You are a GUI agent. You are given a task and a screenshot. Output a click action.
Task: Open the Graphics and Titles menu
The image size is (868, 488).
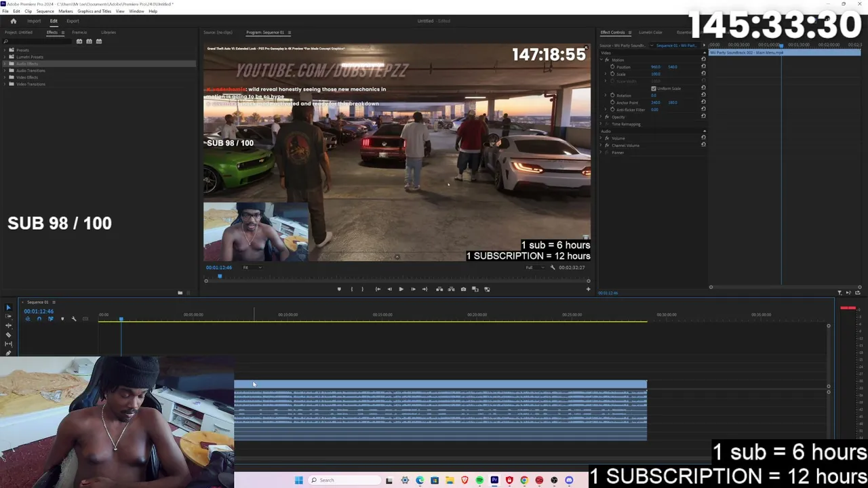(x=94, y=12)
